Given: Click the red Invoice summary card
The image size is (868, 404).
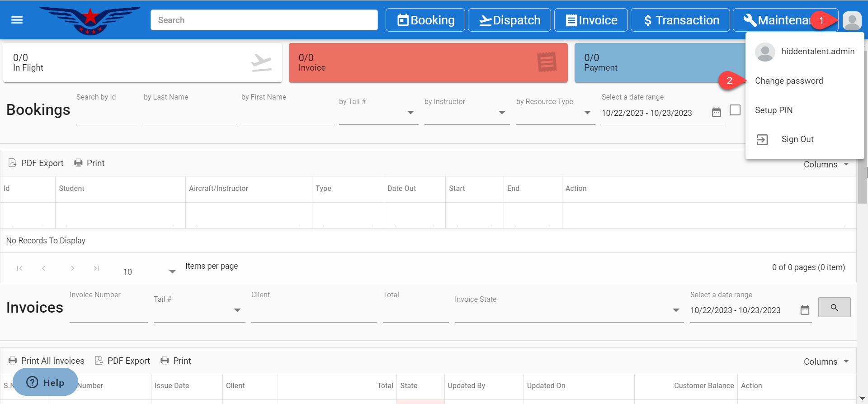Looking at the screenshot, I should pyautogui.click(x=428, y=63).
